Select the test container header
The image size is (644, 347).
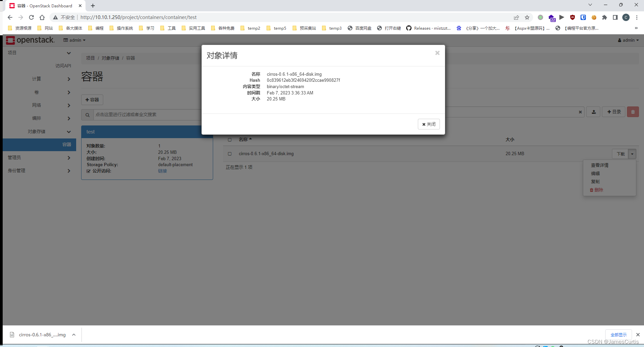point(147,132)
